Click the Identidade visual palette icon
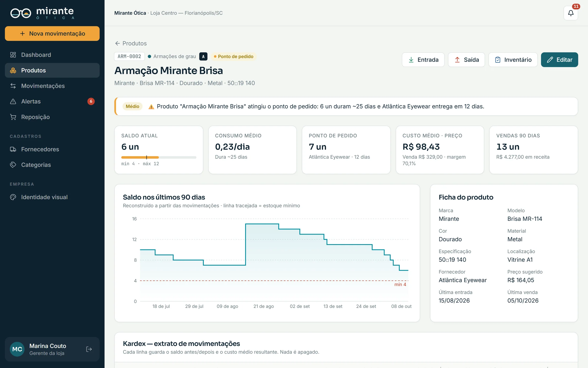Screen dimensions: 588x368 13,197
